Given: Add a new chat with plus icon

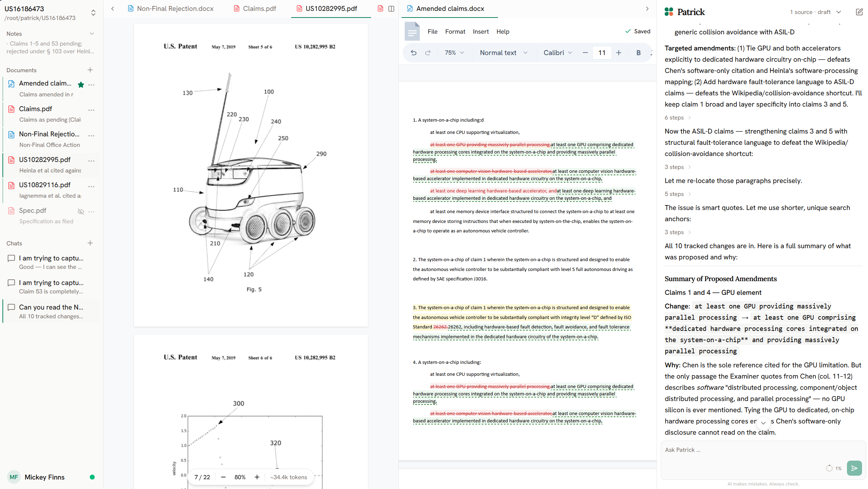Looking at the screenshot, I should [90, 243].
